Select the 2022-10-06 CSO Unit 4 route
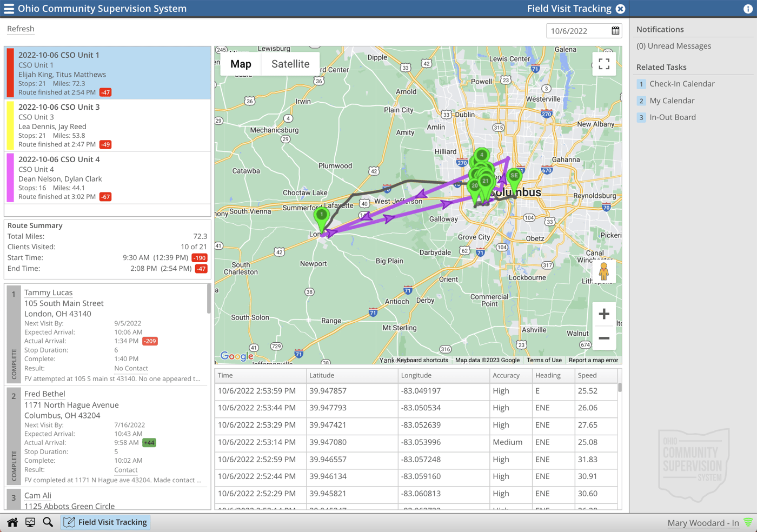 pyautogui.click(x=108, y=177)
